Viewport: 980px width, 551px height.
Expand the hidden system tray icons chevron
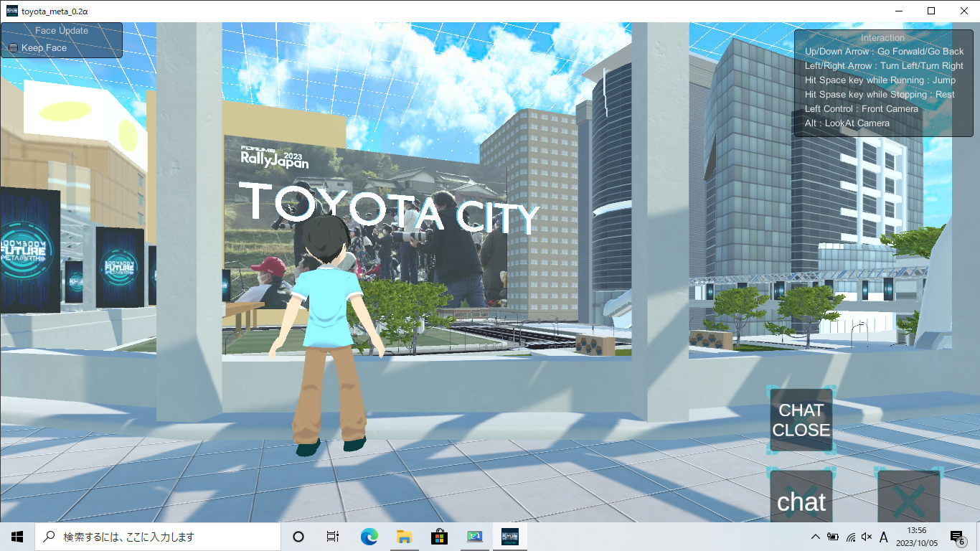(x=815, y=537)
